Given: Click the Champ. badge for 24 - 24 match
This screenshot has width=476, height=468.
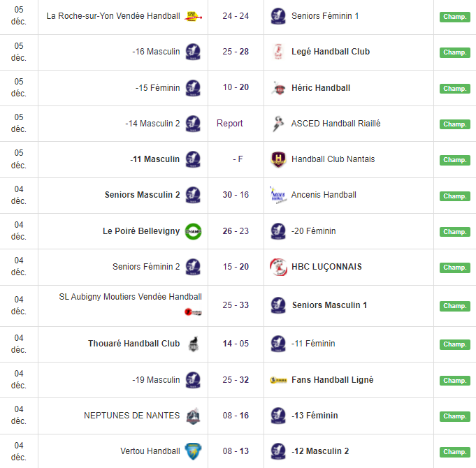Looking at the screenshot, I should (454, 17).
